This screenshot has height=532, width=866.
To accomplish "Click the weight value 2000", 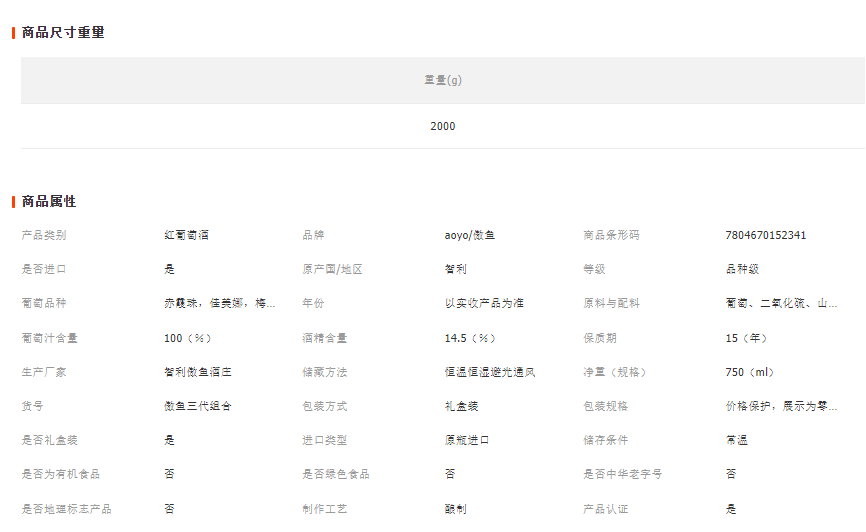I will (442, 126).
